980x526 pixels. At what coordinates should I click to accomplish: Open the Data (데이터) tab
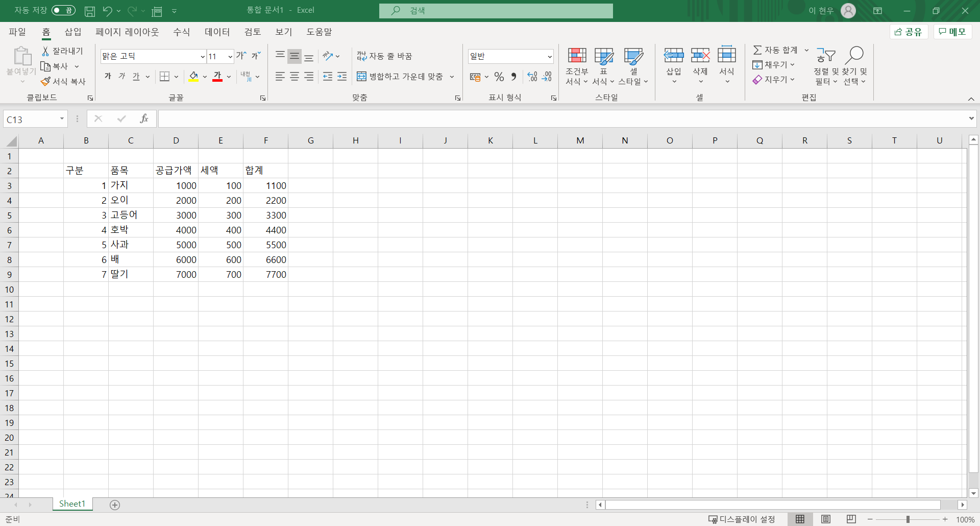[217, 32]
